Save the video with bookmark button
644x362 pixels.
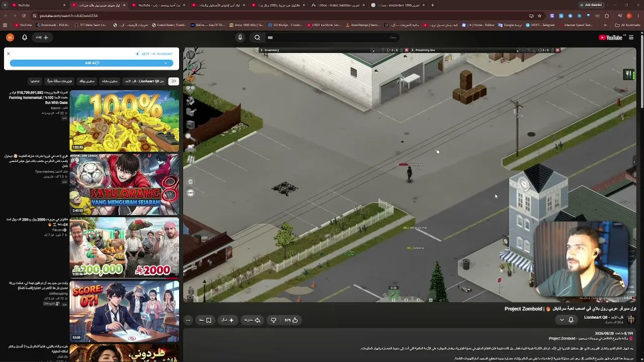(205, 320)
